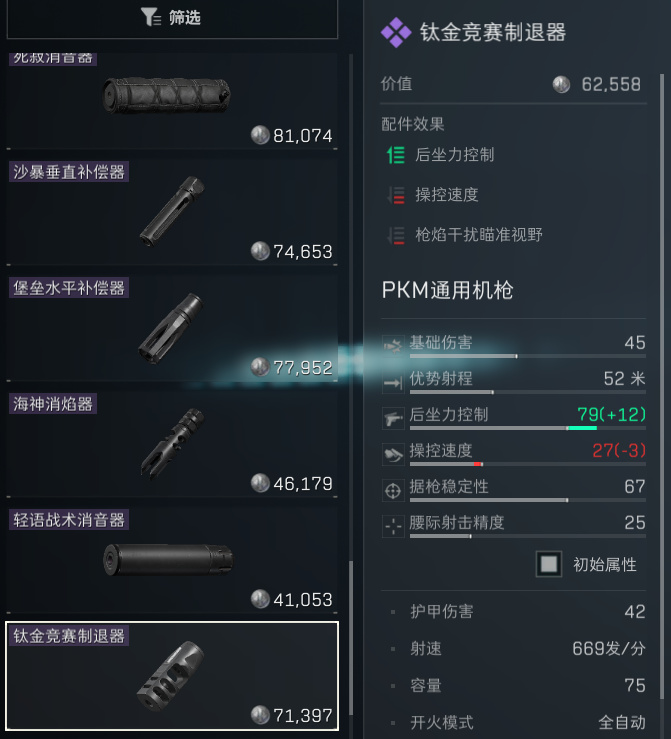This screenshot has height=739, width=671.
Task: Click the coin icon beside 62,558
Action: [x=561, y=85]
